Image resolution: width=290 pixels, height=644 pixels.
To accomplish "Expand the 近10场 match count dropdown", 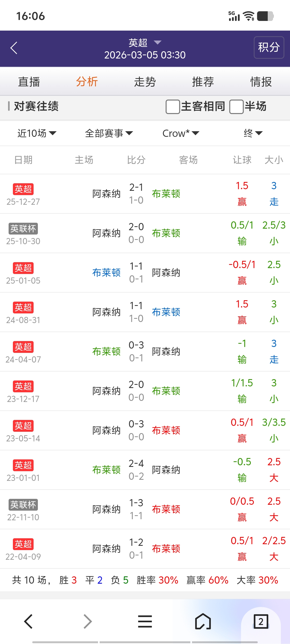I will coord(37,133).
